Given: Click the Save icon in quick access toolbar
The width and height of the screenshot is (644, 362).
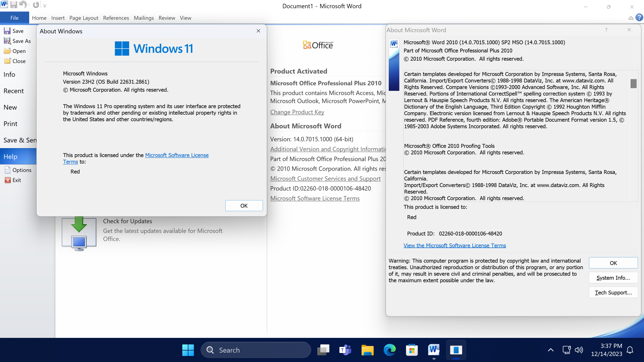Looking at the screenshot, I should [x=14, y=5].
